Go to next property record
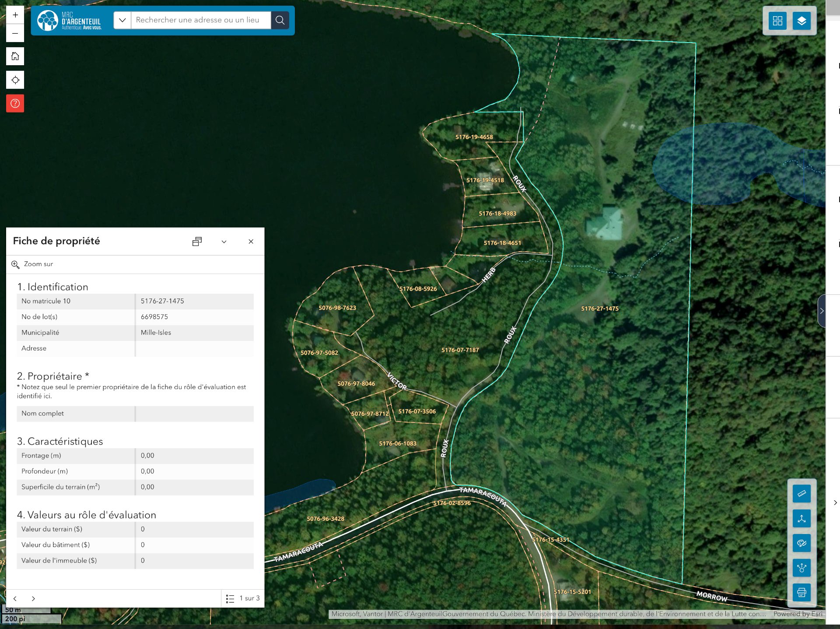The width and height of the screenshot is (840, 629). point(33,598)
